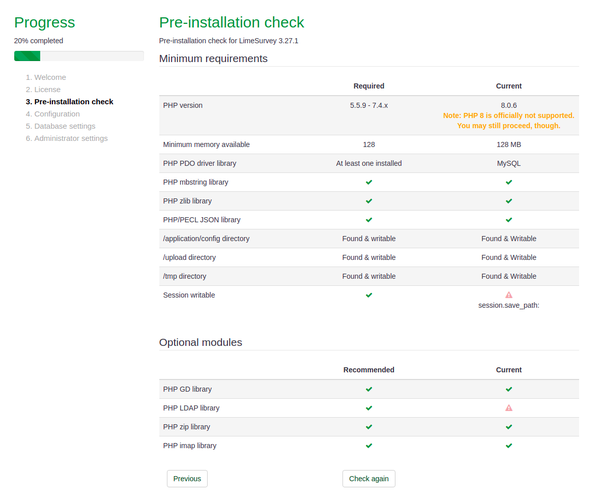Click recommended checkmark for PHP imap library
Image resolution: width=600 pixels, height=498 pixels.
[369, 446]
